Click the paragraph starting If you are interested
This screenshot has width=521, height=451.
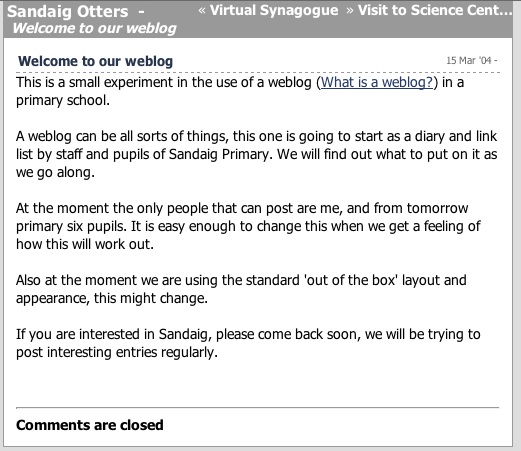pyautogui.click(x=248, y=343)
